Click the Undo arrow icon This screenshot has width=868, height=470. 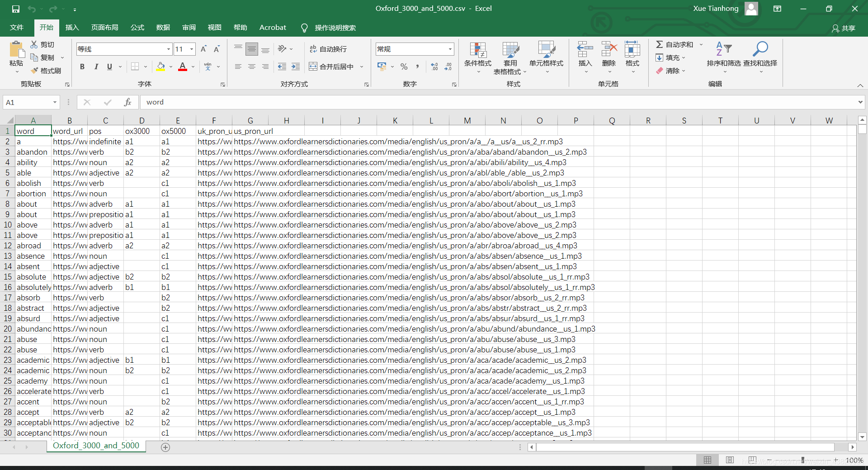(32, 9)
